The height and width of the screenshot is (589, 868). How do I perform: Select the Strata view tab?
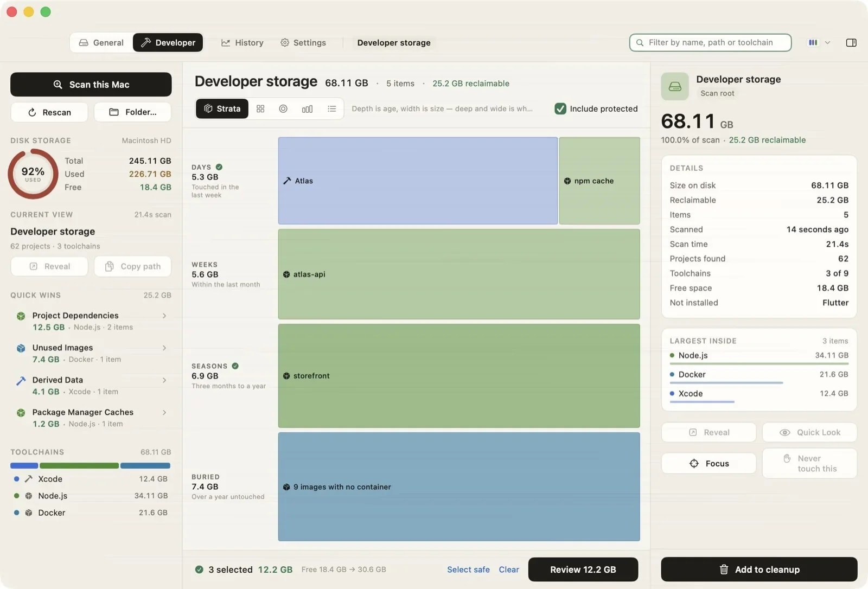point(222,108)
